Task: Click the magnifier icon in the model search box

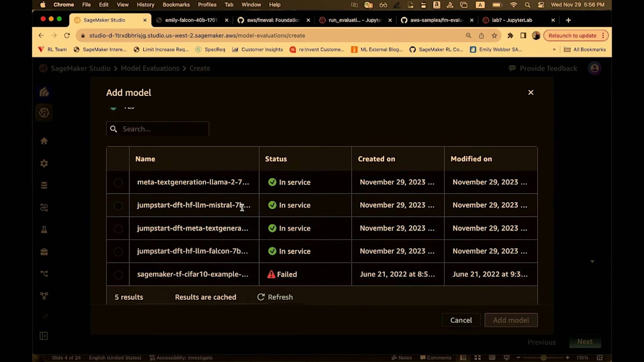Action: click(x=113, y=129)
